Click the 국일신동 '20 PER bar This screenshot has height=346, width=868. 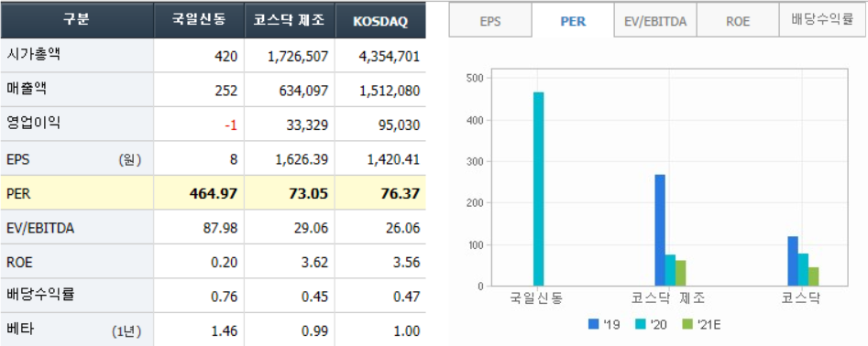(538, 189)
